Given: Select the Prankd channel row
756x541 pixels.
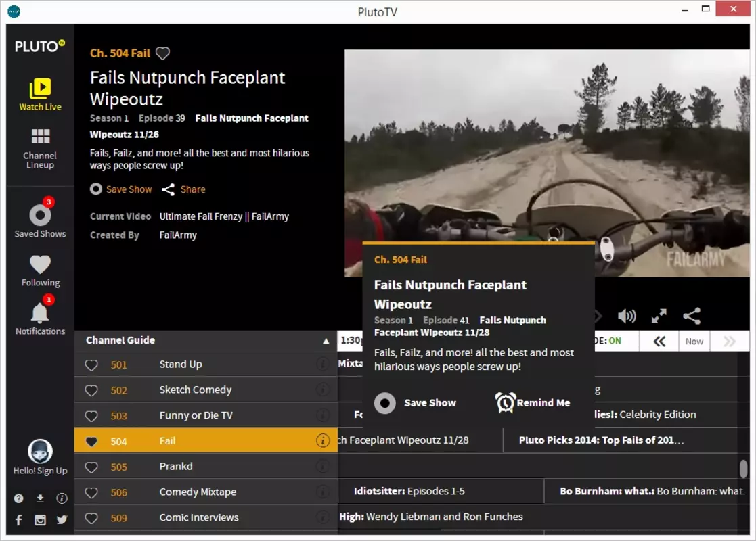Looking at the screenshot, I should (x=206, y=466).
